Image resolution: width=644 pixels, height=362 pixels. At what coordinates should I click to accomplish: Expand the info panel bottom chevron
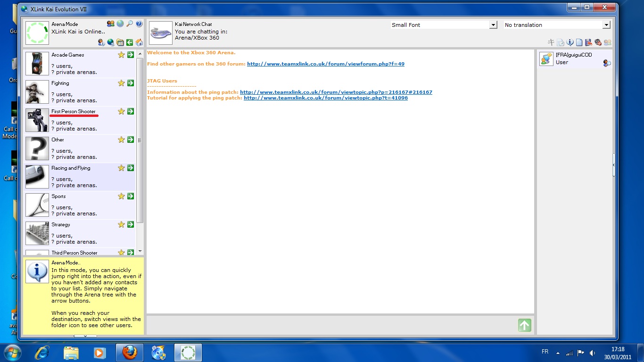point(85,336)
